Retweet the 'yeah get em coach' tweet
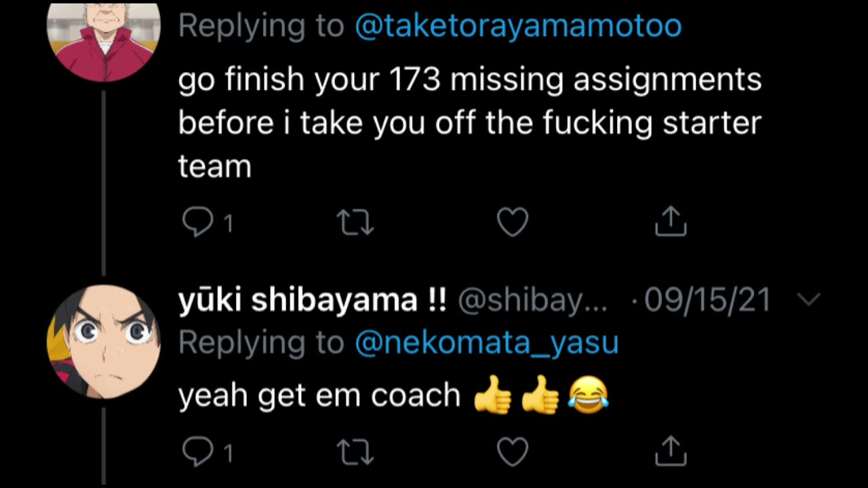Image resolution: width=868 pixels, height=488 pixels. click(356, 452)
